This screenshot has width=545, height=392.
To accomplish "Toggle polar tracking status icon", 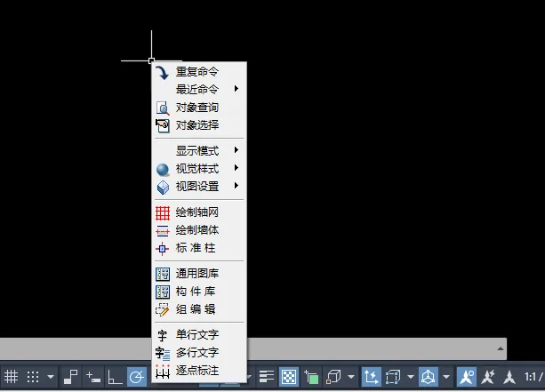I will pos(137,377).
